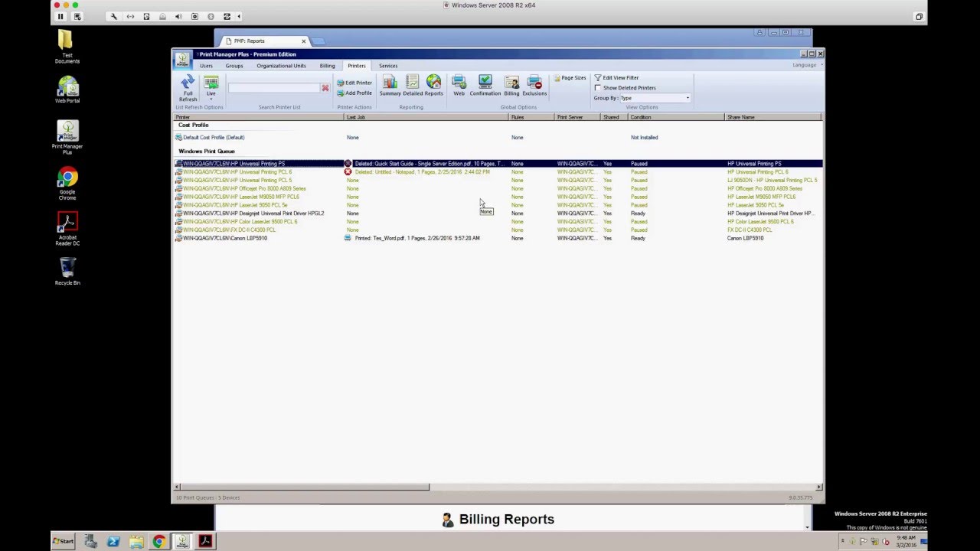Open the Language menu
This screenshot has width=980, height=551.
click(806, 65)
